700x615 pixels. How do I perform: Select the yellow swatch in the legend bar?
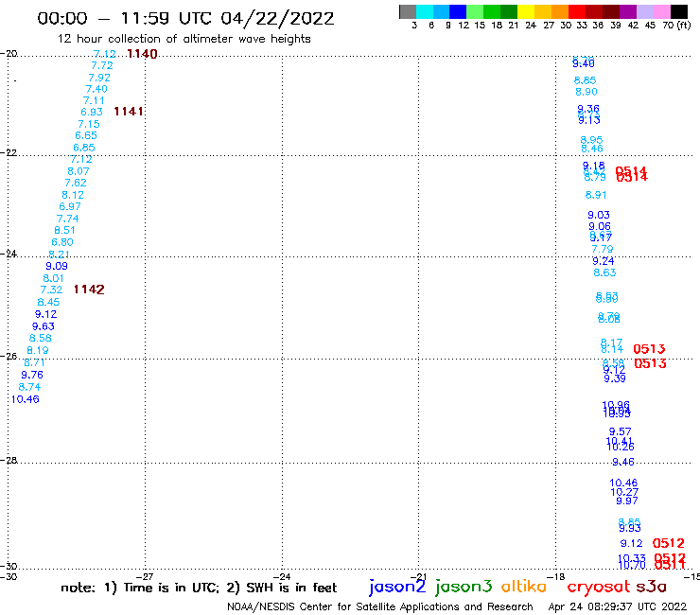(x=526, y=11)
